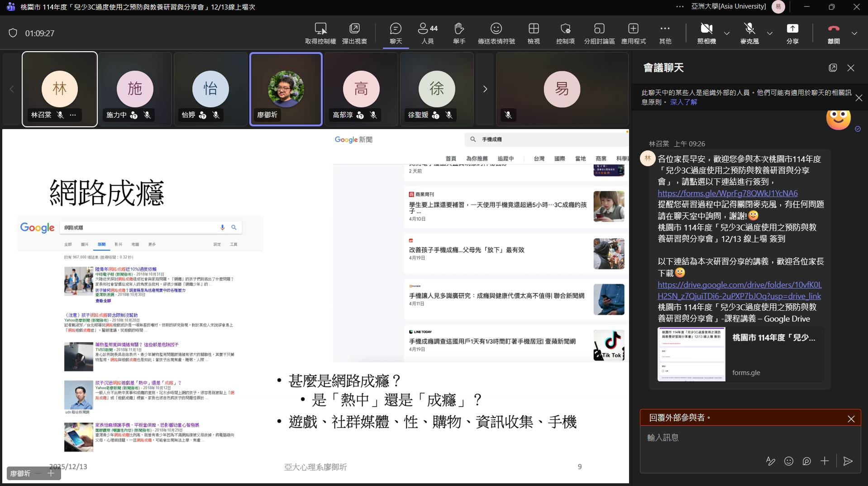Open the microphone options dropdown
Image resolution: width=868 pixels, height=486 pixels.
coord(769,33)
